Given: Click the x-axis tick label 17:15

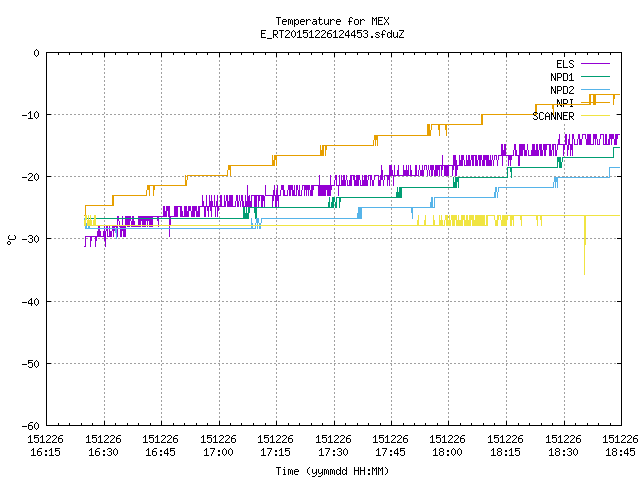Looking at the screenshot, I should pyautogui.click(x=276, y=452).
